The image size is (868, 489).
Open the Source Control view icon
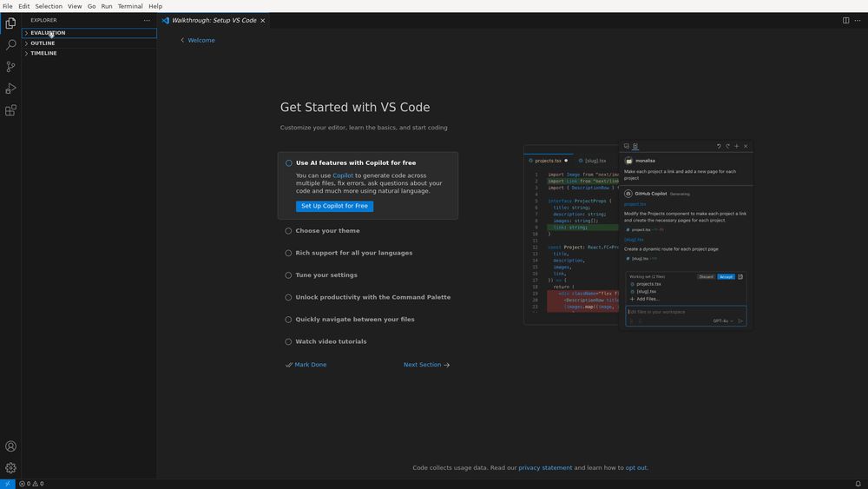point(10,67)
